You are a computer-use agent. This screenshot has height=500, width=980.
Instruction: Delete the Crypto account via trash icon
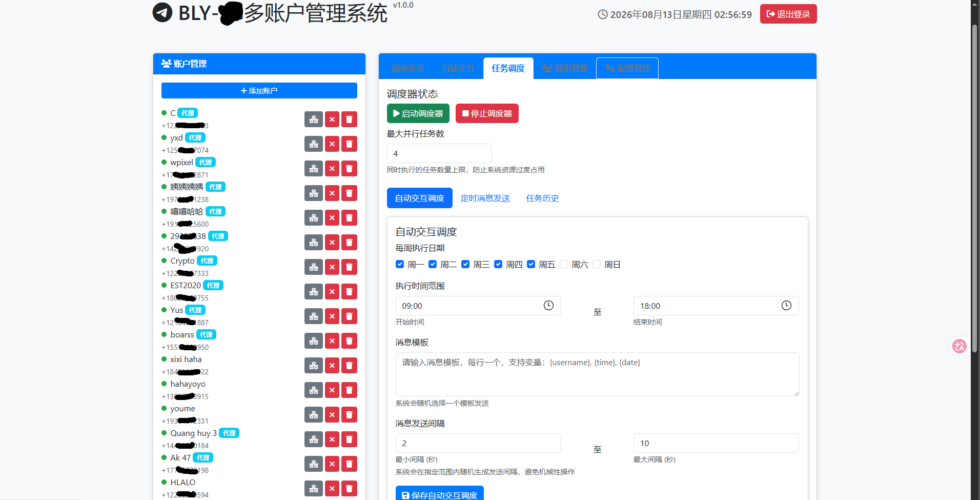[x=349, y=267]
